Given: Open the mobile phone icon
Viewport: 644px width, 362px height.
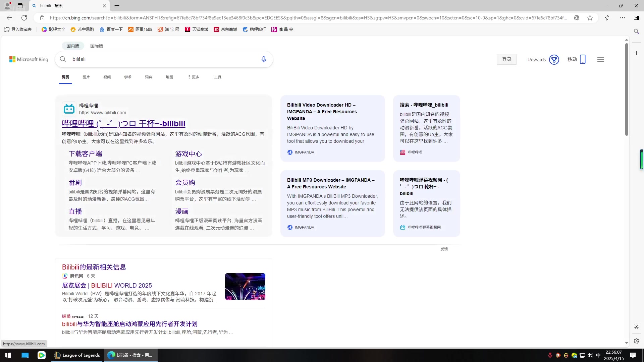Looking at the screenshot, I should (x=583, y=59).
